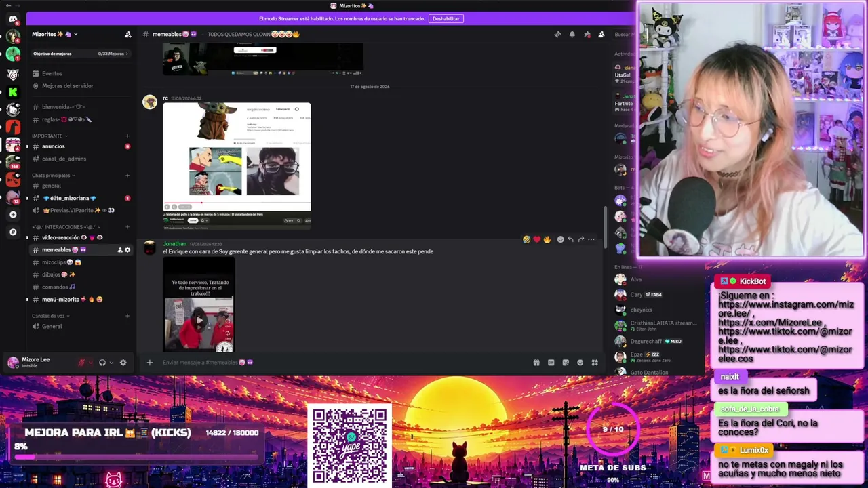Open microphone input options dropdown arrow
868x488 pixels.
coord(91,363)
